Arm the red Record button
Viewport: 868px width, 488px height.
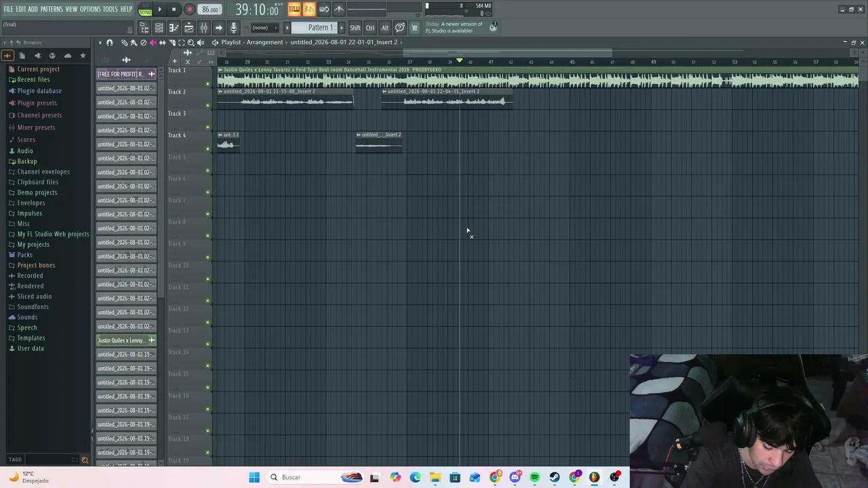pyautogui.click(x=189, y=9)
